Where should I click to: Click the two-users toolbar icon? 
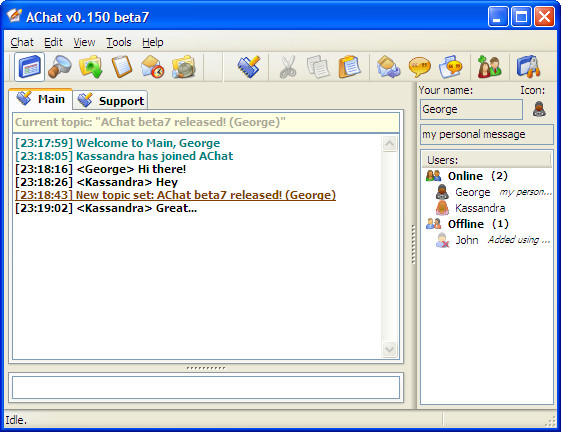coord(489,67)
